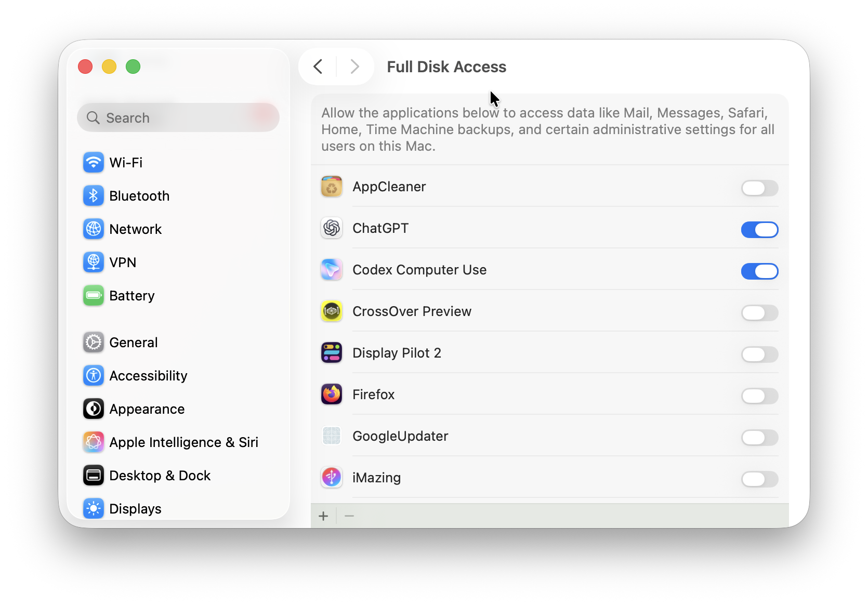Click the Firefox app icon
This screenshot has height=605, width=868.
(x=332, y=394)
